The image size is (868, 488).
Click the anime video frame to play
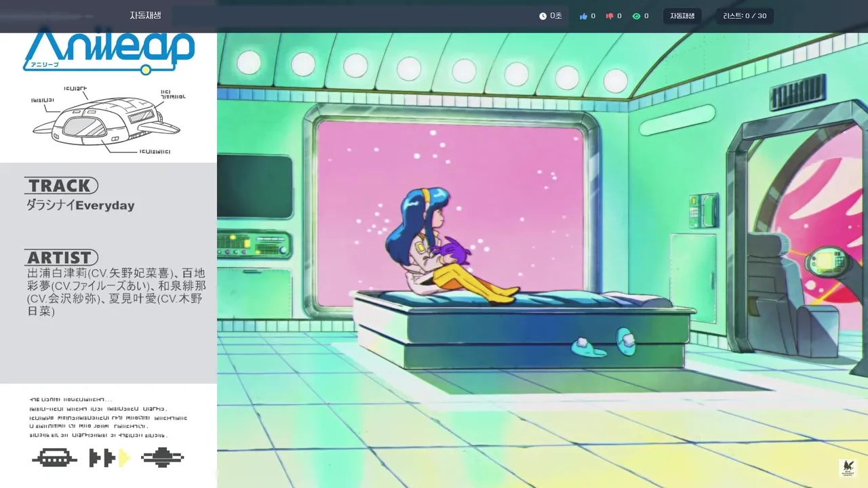(542, 260)
